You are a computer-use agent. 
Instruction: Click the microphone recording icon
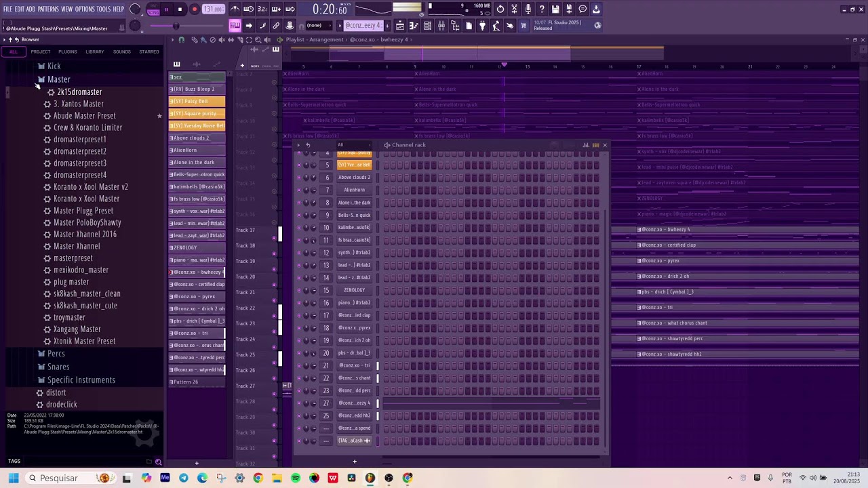pyautogui.click(x=528, y=9)
